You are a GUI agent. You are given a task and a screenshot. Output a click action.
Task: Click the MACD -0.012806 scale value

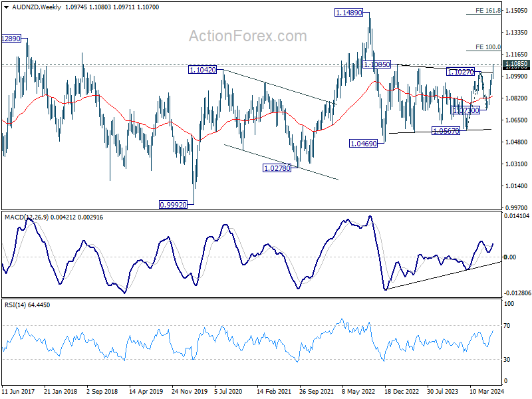(x=517, y=293)
